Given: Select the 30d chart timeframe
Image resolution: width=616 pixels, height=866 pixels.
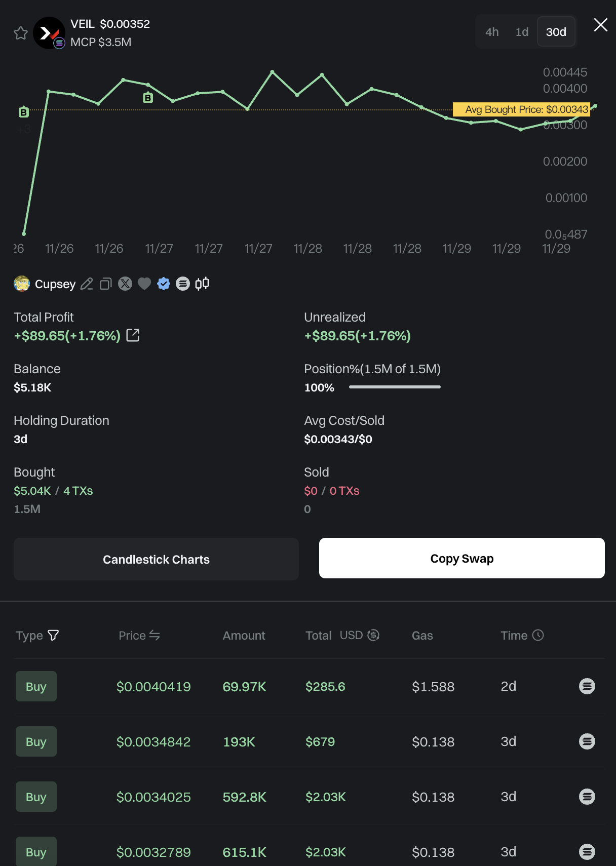Looking at the screenshot, I should pos(556,32).
